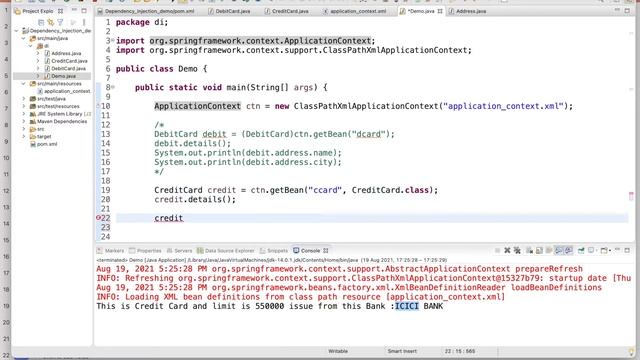Maximize the editor area
The image size is (640, 360).
click(x=627, y=11)
